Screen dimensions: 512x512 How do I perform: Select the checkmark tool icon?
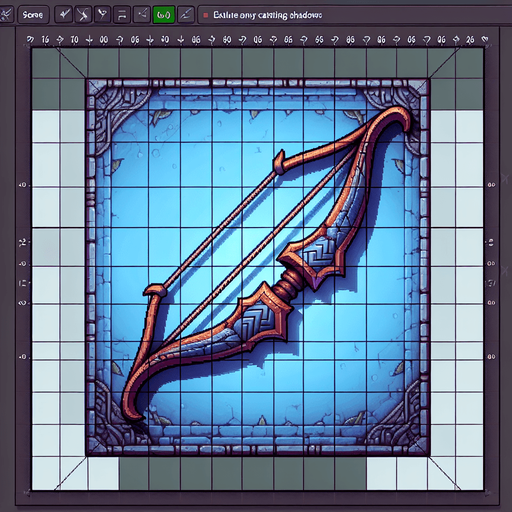[x=63, y=15]
